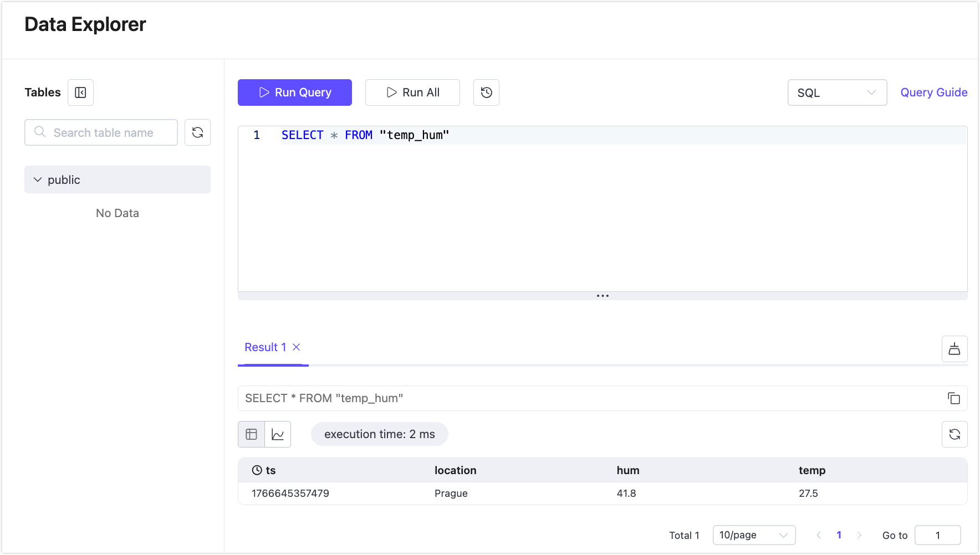980x555 pixels.
Task: Open the 10/page page-size dropdown
Action: [x=754, y=535]
